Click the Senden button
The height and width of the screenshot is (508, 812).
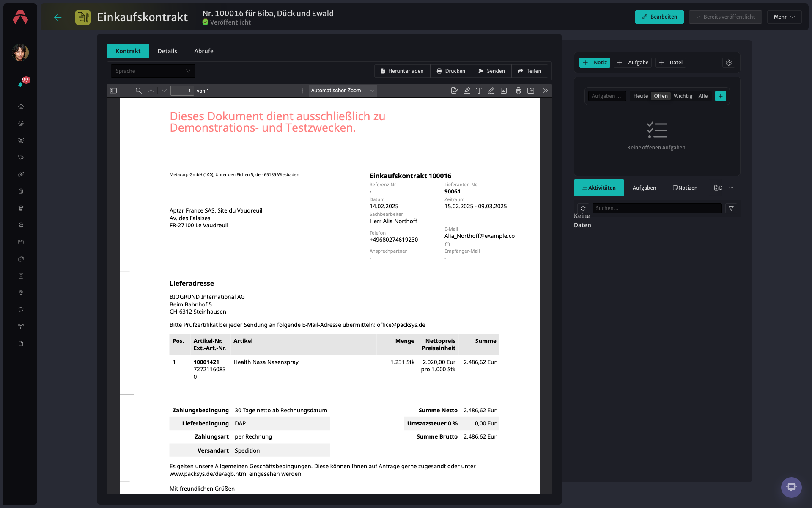(x=491, y=71)
